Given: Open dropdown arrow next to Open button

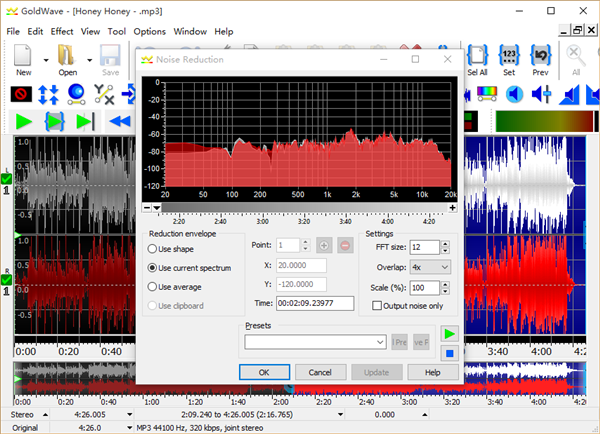Looking at the screenshot, I should 90,60.
